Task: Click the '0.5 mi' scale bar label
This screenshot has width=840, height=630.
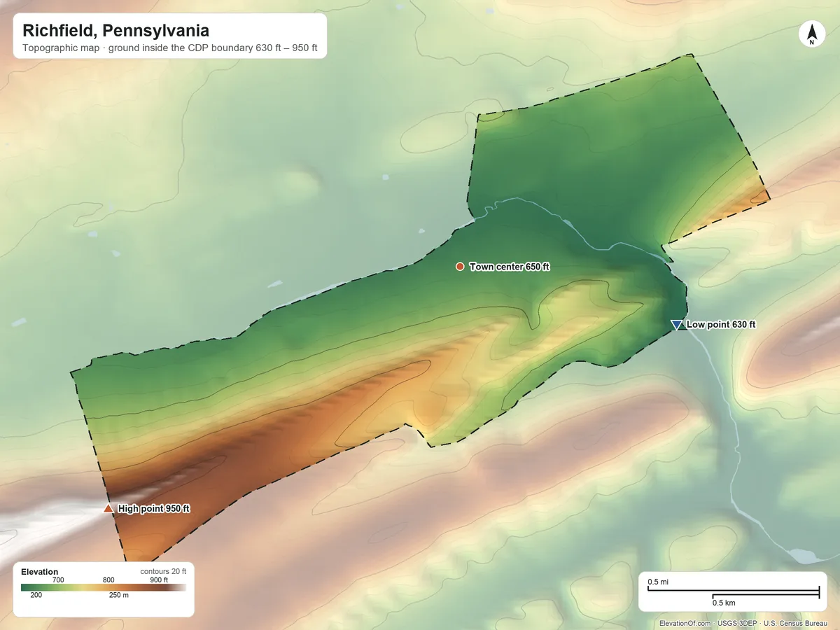Action: 658,582
